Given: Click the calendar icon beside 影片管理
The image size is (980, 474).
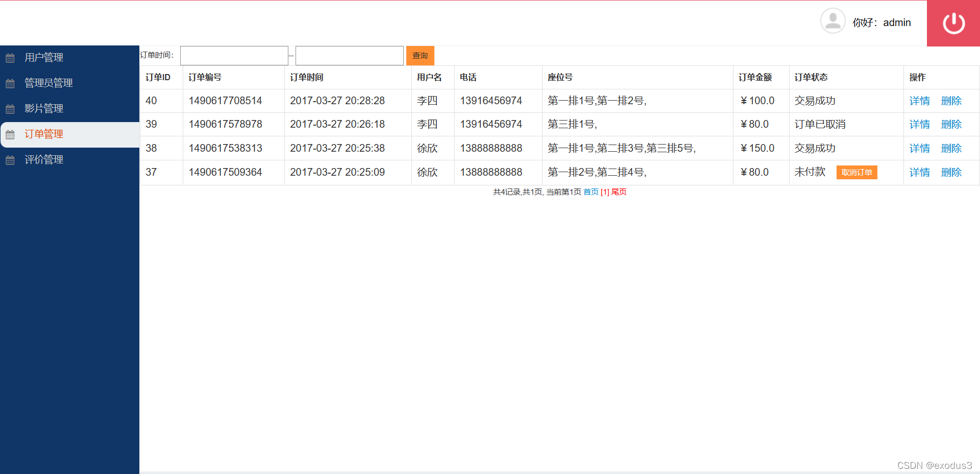Looking at the screenshot, I should [10, 109].
